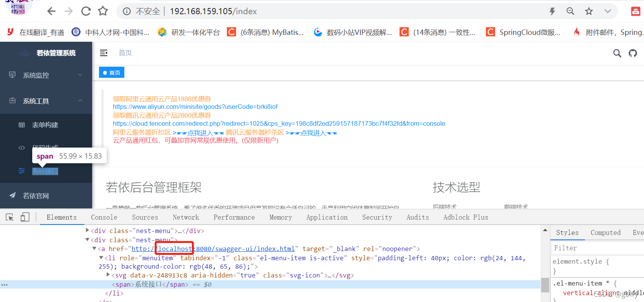Click the 系统监控 monitor icon
This screenshot has width=644, height=302.
[x=12, y=75]
